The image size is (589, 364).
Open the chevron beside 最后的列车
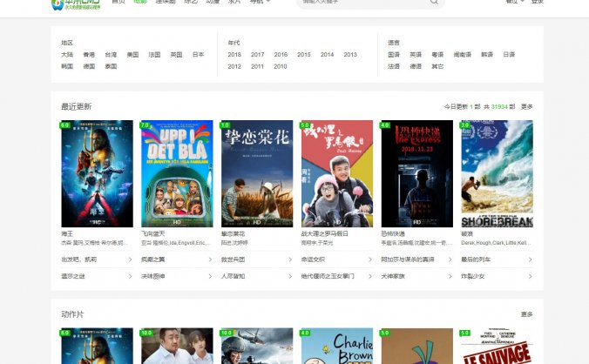pyautogui.click(x=530, y=260)
